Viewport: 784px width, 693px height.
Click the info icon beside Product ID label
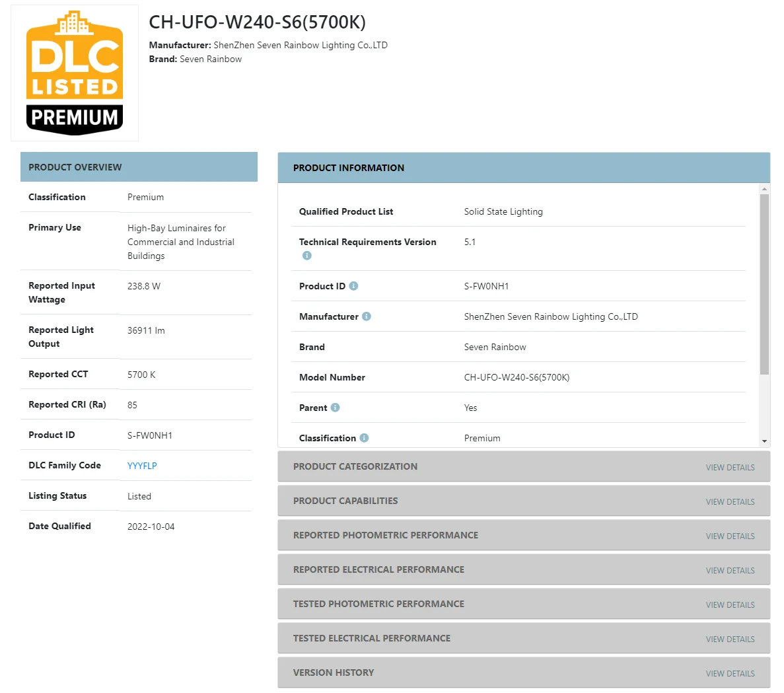pos(353,286)
